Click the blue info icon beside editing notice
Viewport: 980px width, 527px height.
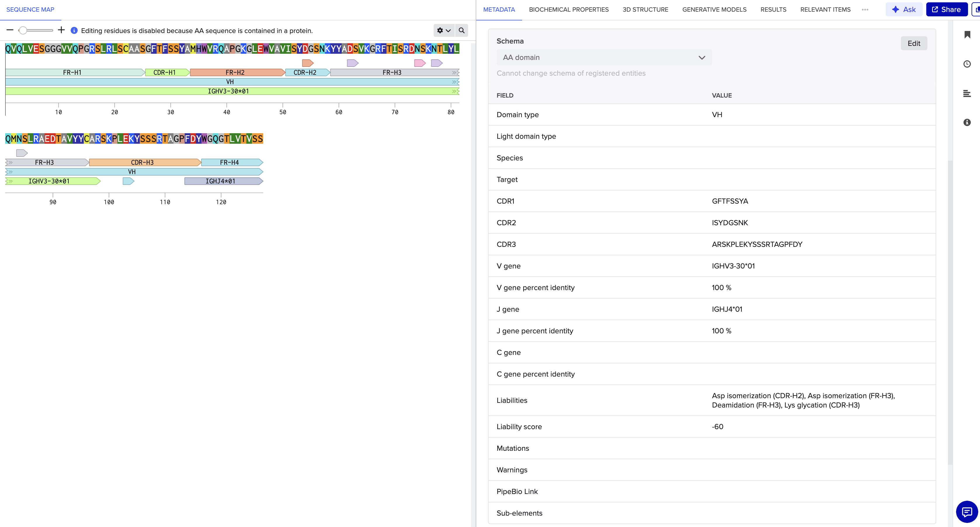(74, 30)
